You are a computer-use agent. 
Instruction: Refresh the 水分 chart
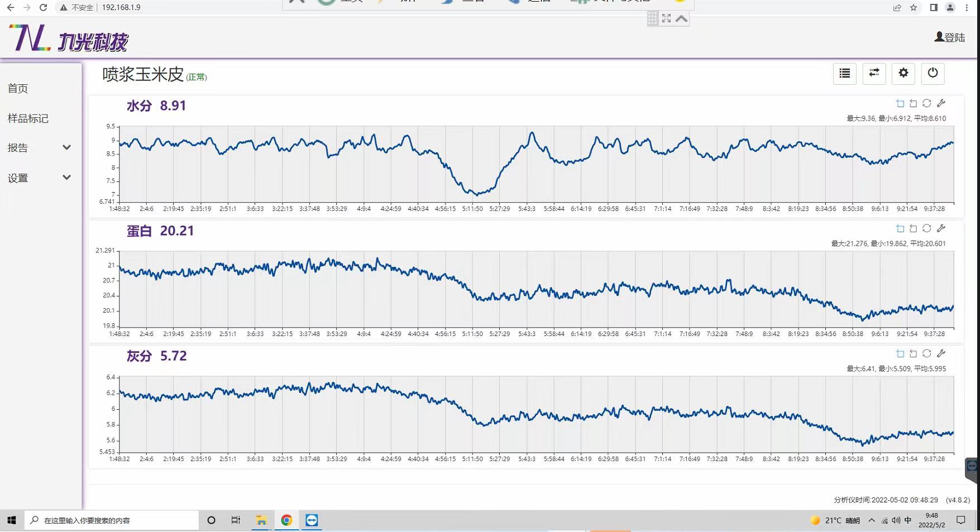927,103
